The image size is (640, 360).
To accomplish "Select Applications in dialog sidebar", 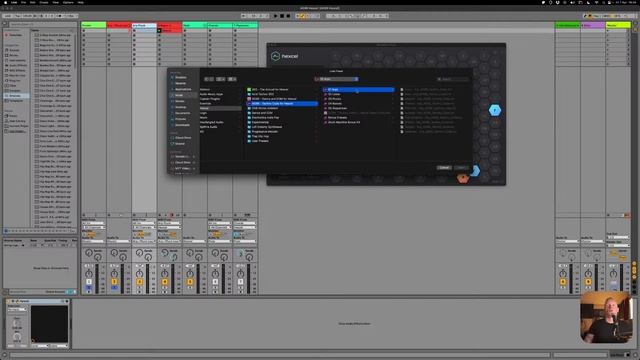I will tap(182, 89).
